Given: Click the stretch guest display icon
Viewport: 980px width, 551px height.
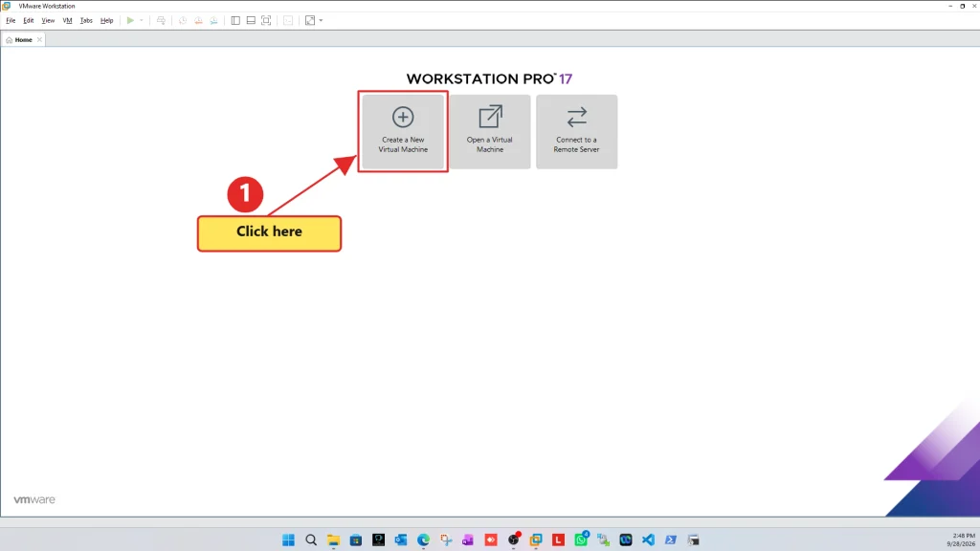Looking at the screenshot, I should (x=310, y=21).
